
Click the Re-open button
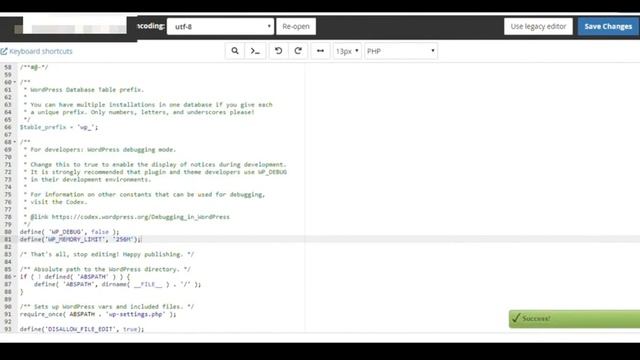pyautogui.click(x=296, y=27)
